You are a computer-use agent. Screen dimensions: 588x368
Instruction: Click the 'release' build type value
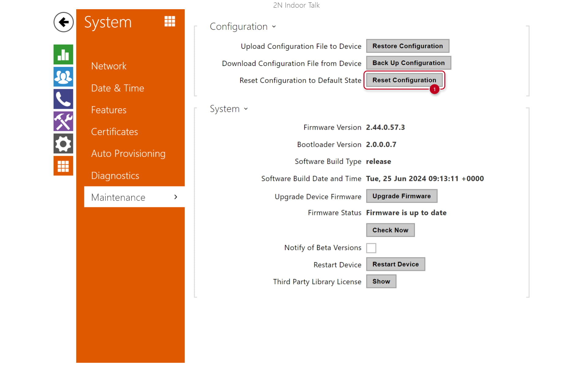coord(378,161)
